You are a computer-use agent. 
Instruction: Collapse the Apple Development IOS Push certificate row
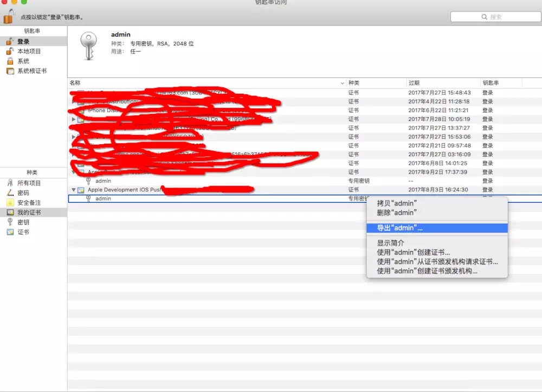coord(73,190)
